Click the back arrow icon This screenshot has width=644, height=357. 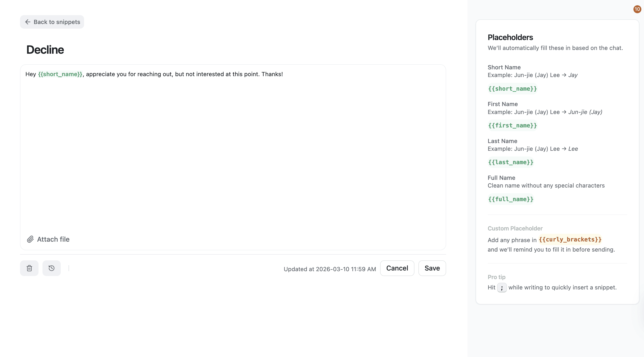28,22
